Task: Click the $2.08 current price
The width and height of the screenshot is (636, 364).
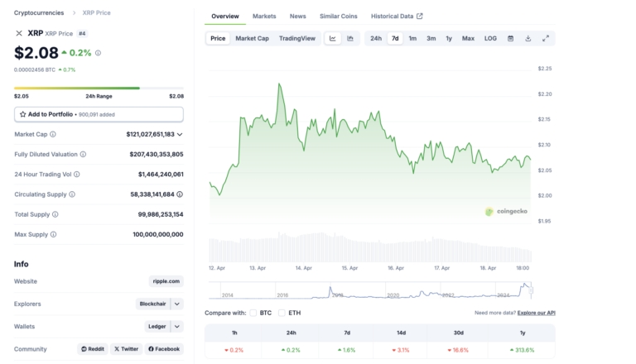Action: [36, 53]
